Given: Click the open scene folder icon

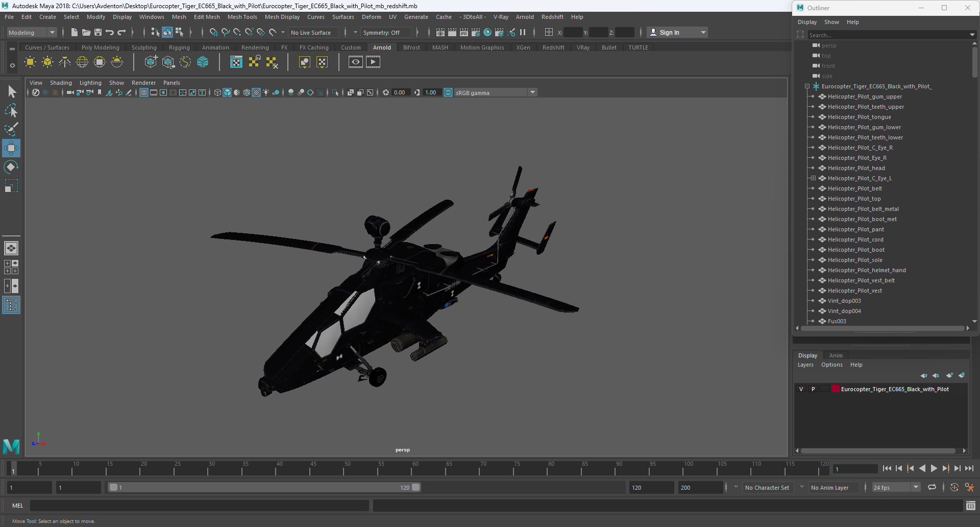Looking at the screenshot, I should click(86, 32).
